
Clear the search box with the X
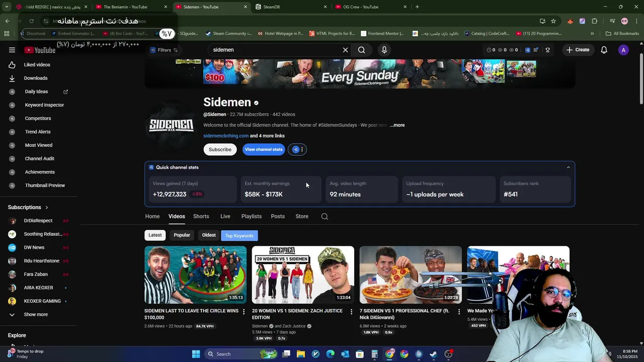(345, 50)
